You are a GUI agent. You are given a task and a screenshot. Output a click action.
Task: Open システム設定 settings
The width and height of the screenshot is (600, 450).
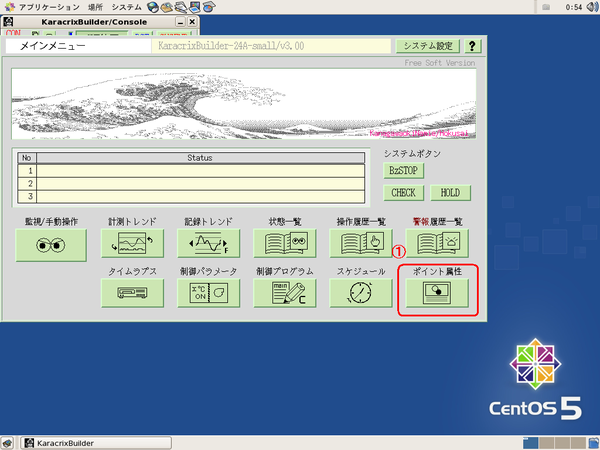coord(428,46)
